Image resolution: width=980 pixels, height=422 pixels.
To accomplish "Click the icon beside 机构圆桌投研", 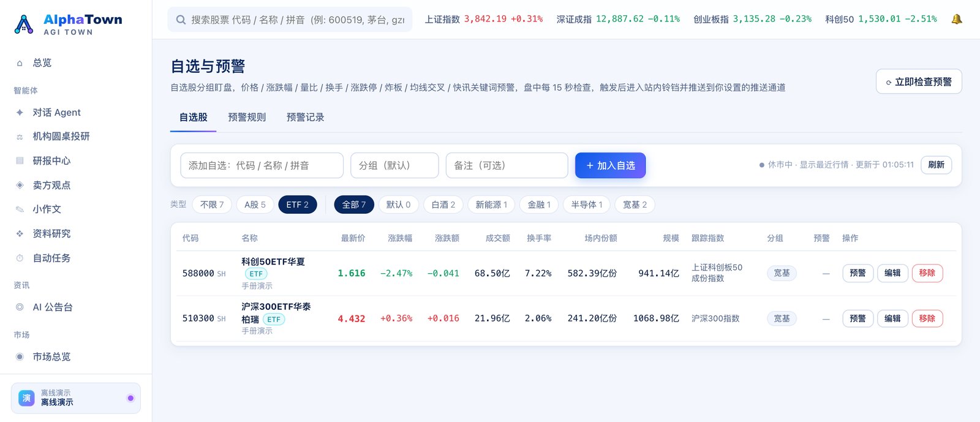I will coord(20,137).
